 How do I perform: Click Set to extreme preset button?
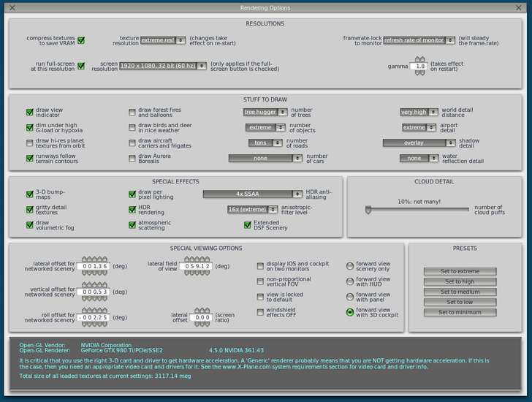(x=460, y=271)
